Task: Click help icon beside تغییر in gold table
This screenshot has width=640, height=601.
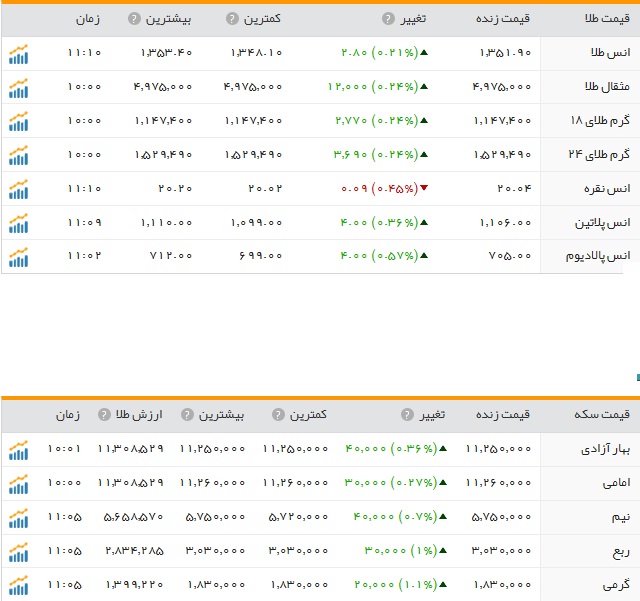Action: pyautogui.click(x=388, y=18)
